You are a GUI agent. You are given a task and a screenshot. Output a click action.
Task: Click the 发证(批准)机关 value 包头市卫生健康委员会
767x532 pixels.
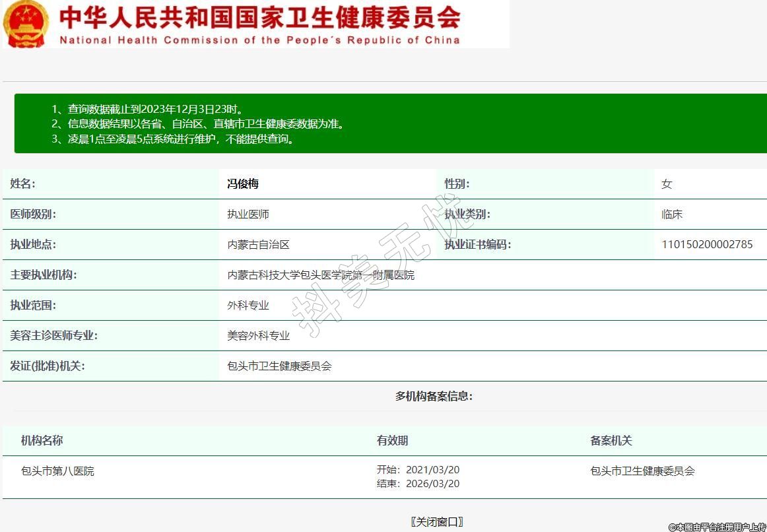point(279,366)
